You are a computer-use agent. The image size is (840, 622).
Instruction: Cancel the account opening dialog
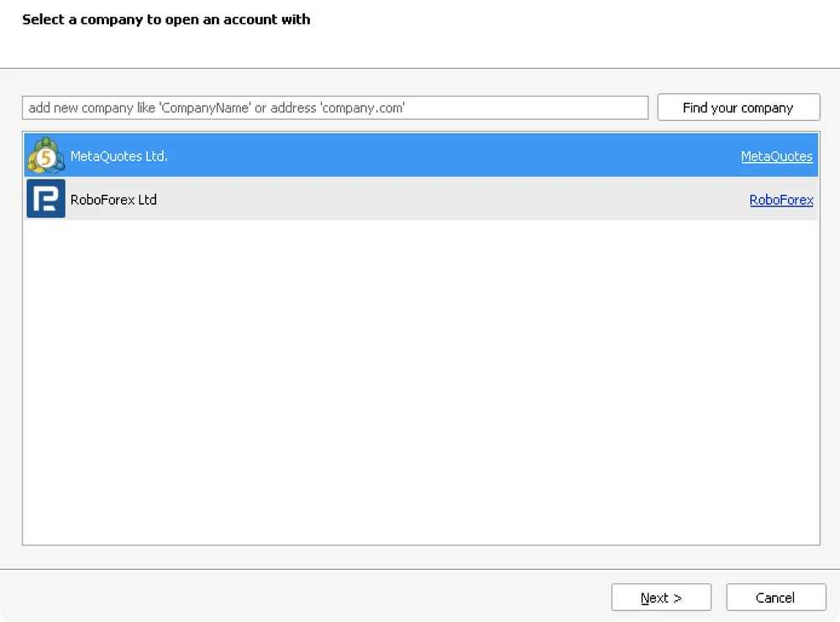775,598
